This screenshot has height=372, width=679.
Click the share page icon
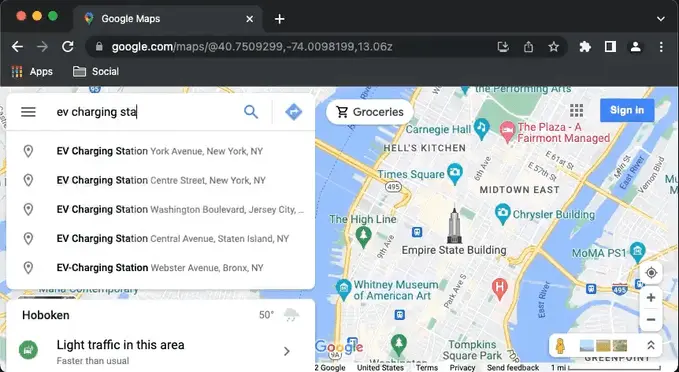(x=528, y=46)
